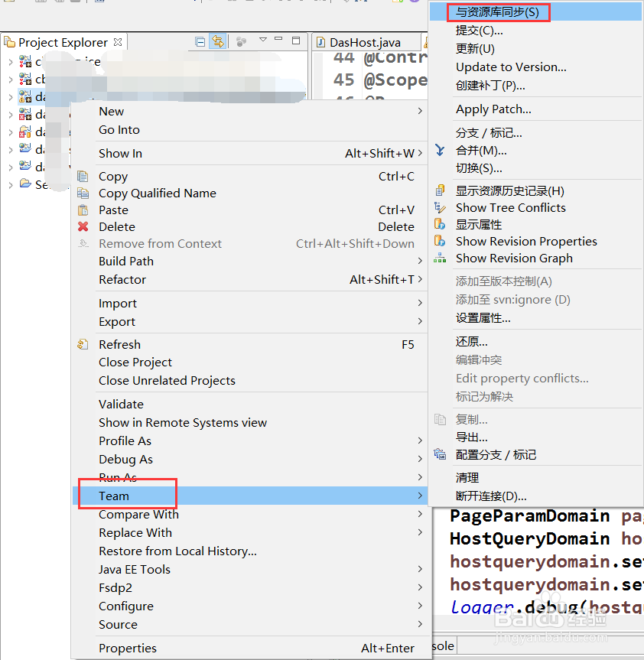Open Project Explorer view menu triangle

(263, 39)
